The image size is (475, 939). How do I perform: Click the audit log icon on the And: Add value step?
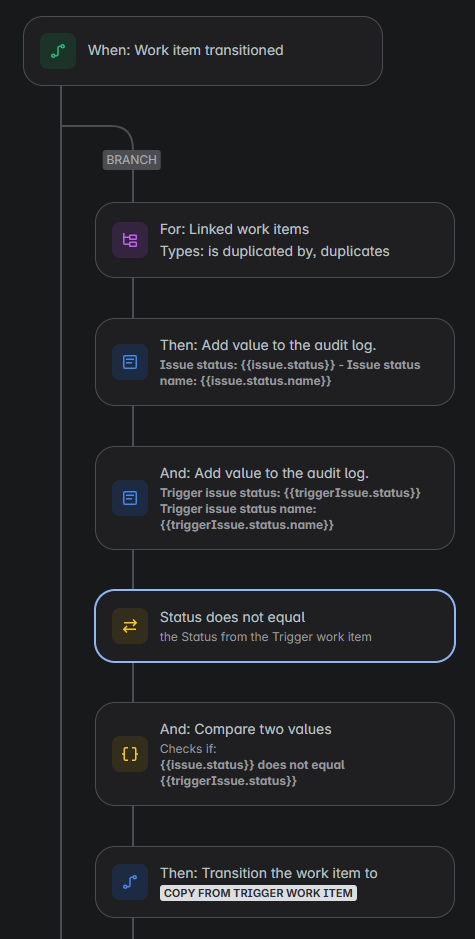(x=130, y=498)
